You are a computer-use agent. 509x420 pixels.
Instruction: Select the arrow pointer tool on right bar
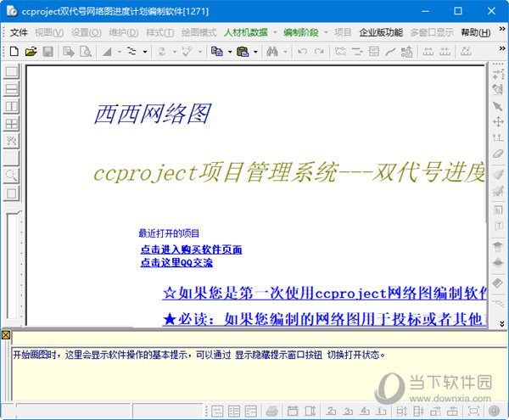click(x=498, y=106)
